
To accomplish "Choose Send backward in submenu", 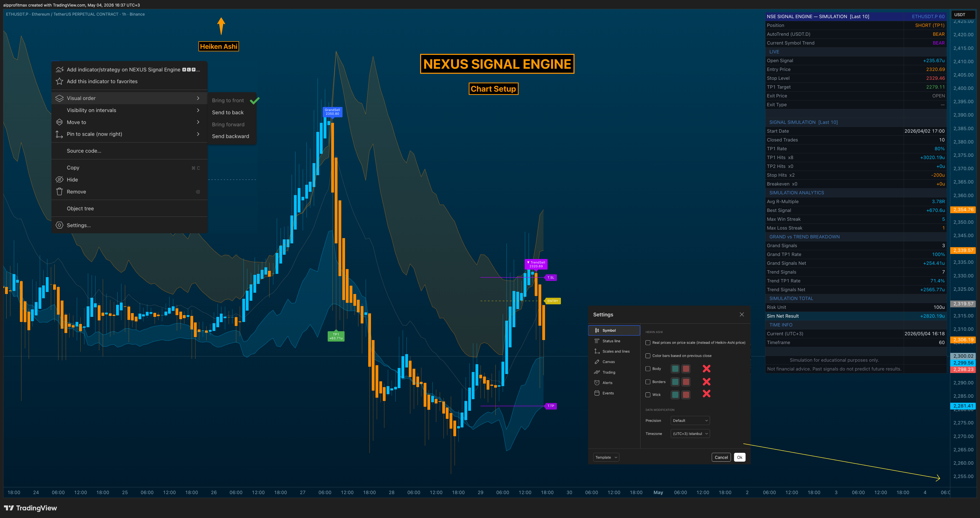I will (230, 136).
